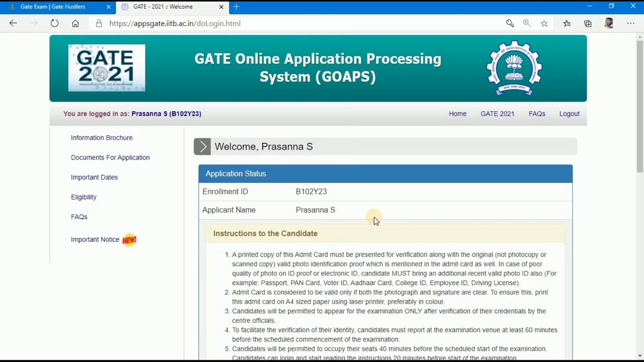
Task: Open the Important Notice link
Action: pyautogui.click(x=95, y=239)
